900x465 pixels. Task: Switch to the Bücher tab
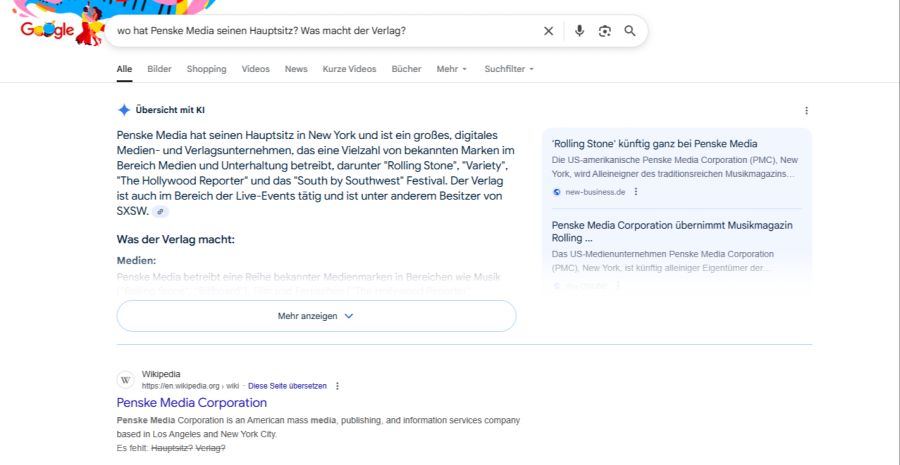click(x=406, y=69)
